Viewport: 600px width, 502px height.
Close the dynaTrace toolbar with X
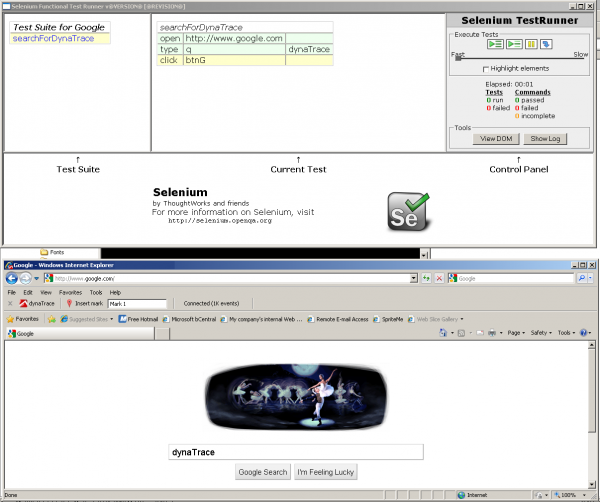tap(10, 303)
